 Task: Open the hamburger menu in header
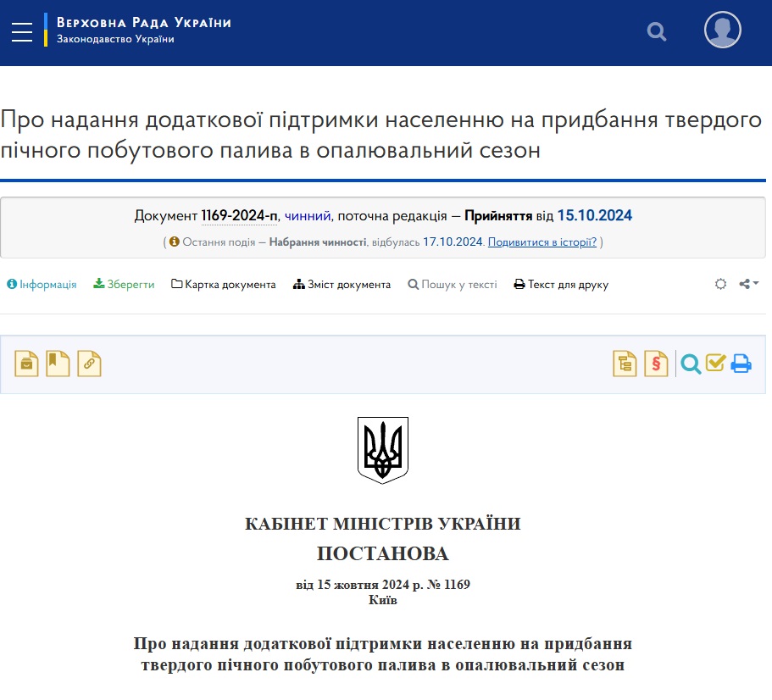tap(22, 31)
